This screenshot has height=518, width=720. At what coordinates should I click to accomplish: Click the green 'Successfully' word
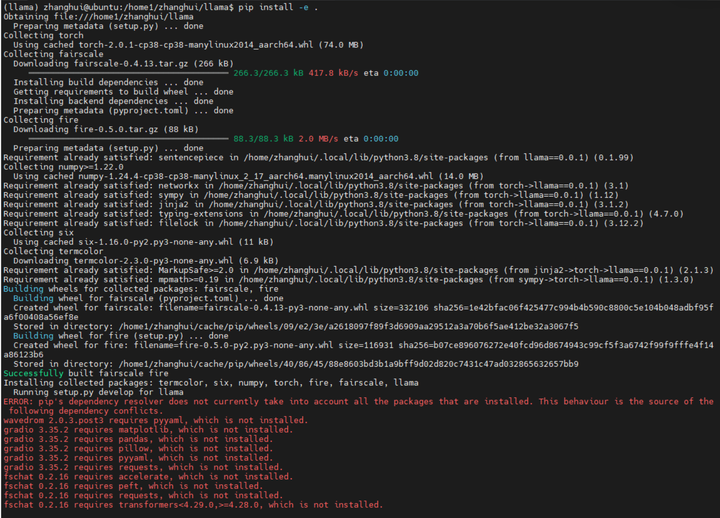(34, 373)
